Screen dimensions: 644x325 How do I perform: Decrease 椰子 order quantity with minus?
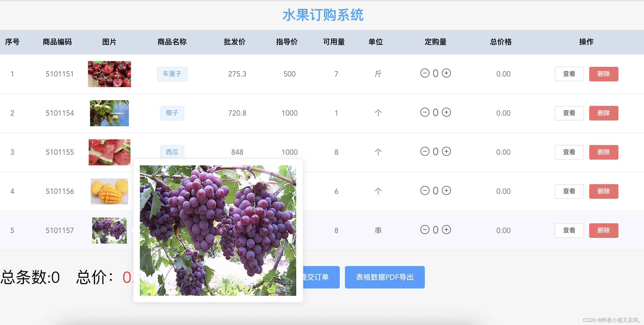(x=425, y=112)
